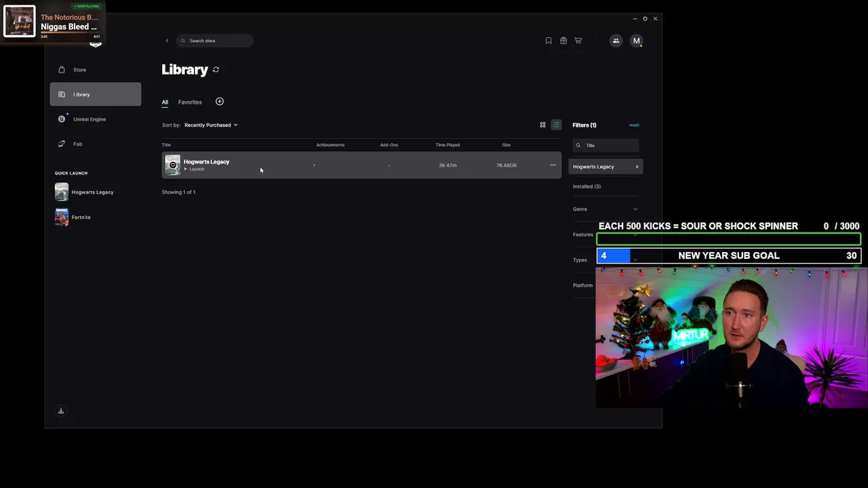868x488 pixels.
Task: Switch to list view
Action: pyautogui.click(x=556, y=125)
